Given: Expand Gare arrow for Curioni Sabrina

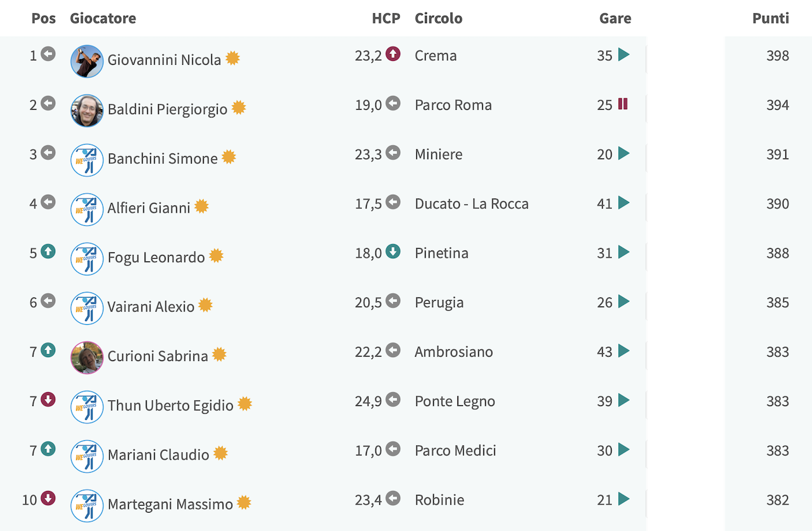Looking at the screenshot, I should pyautogui.click(x=624, y=350).
